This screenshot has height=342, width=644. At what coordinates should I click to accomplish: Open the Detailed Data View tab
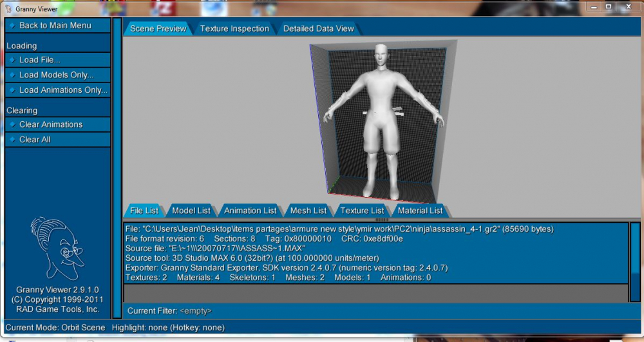pyautogui.click(x=318, y=29)
